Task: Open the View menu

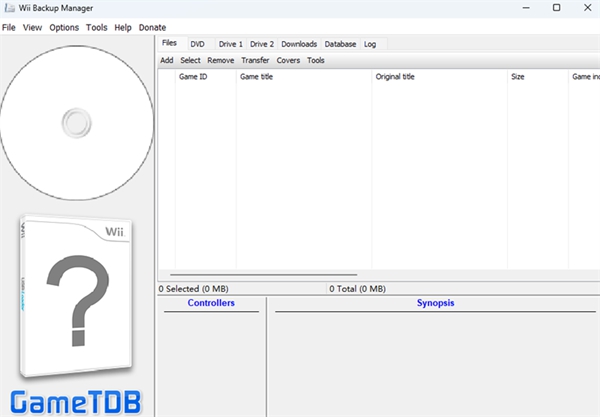Action: [x=33, y=27]
